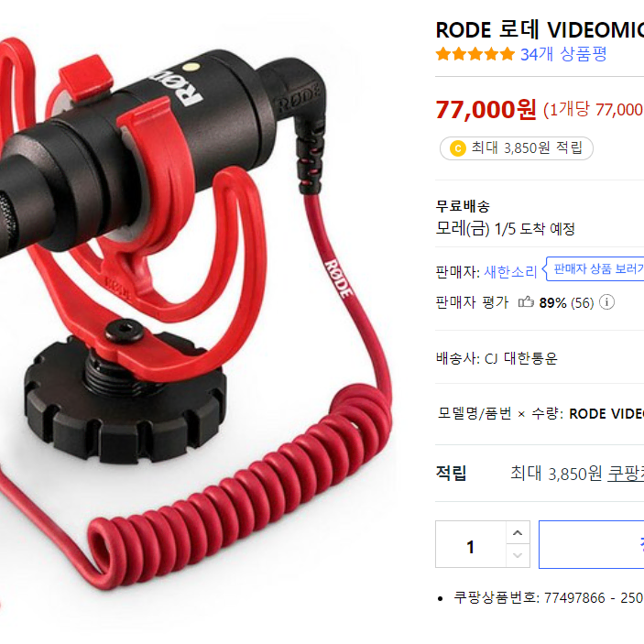Click the 89% seller rating text
Image resolution: width=644 pixels, height=644 pixels.
(x=552, y=302)
